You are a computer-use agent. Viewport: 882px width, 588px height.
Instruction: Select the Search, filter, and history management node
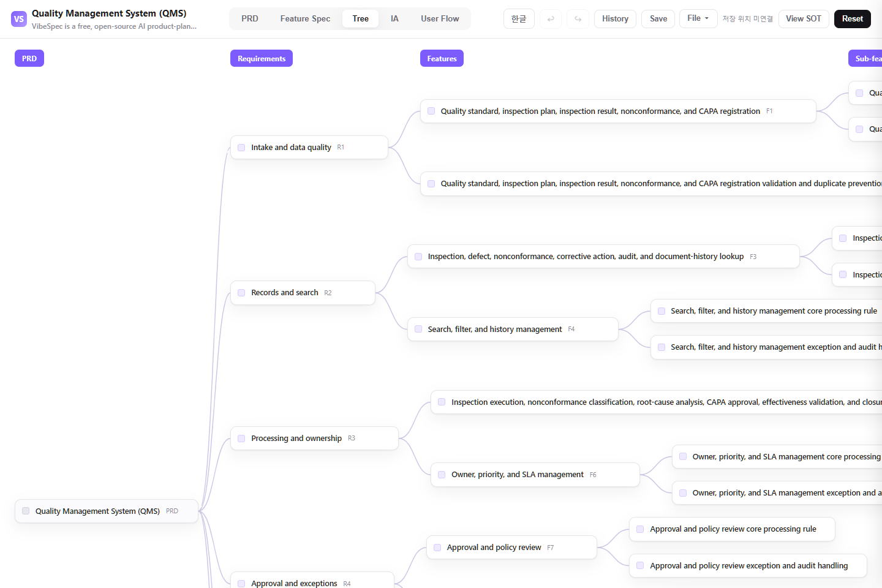click(513, 329)
